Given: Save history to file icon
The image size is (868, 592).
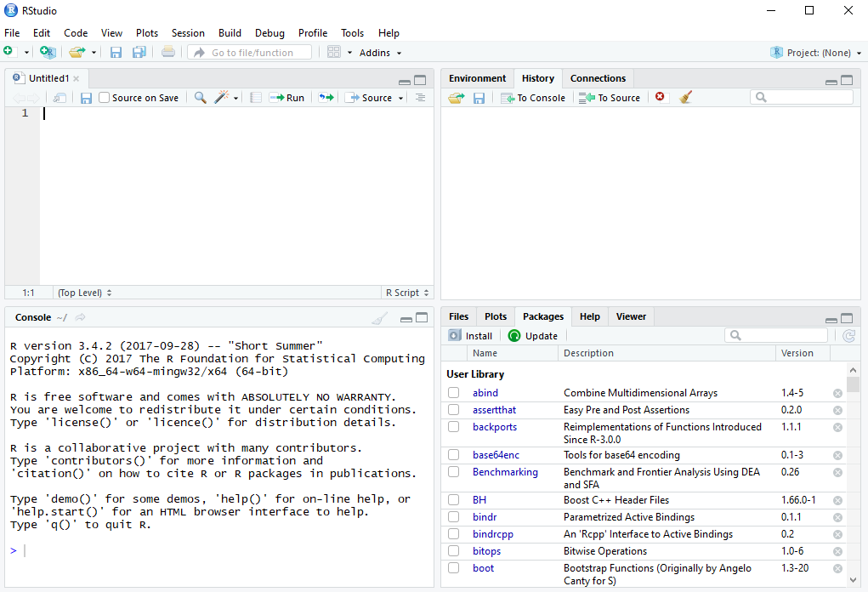Looking at the screenshot, I should pos(479,98).
